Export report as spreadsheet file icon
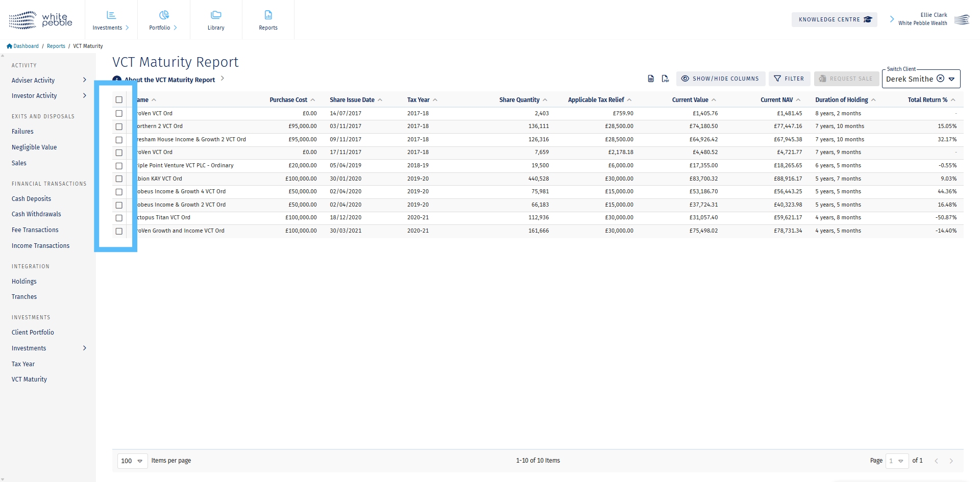This screenshot has width=980, height=482. click(x=650, y=79)
